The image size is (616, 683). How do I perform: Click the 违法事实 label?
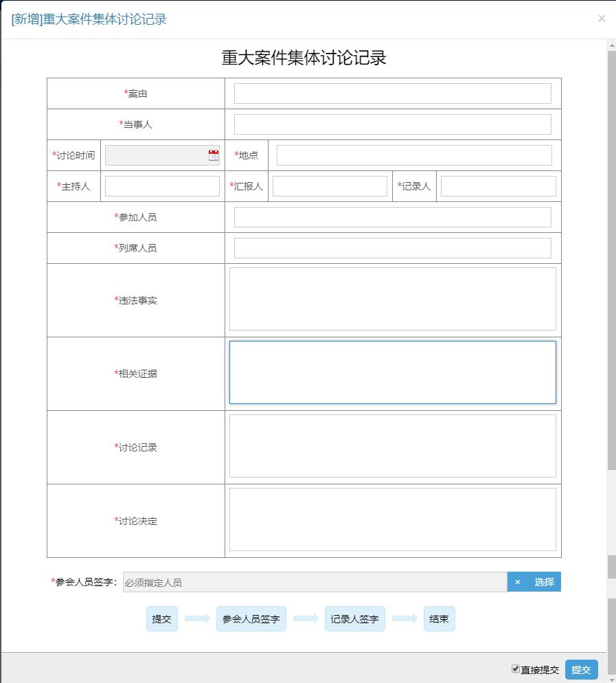pyautogui.click(x=136, y=300)
